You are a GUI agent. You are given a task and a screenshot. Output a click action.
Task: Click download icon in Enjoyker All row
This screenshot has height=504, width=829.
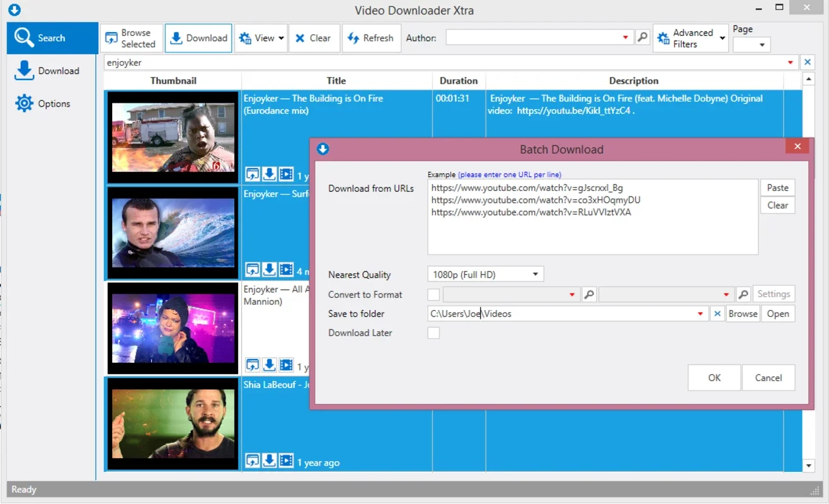tap(269, 365)
